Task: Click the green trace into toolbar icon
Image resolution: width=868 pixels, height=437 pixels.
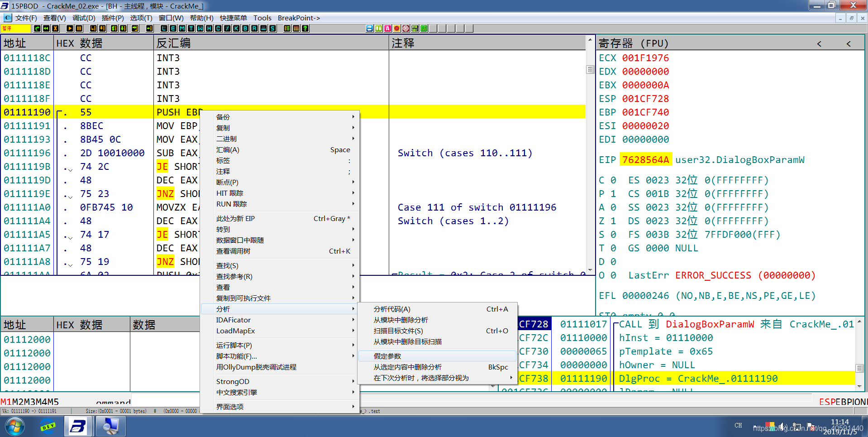Action: (114, 28)
